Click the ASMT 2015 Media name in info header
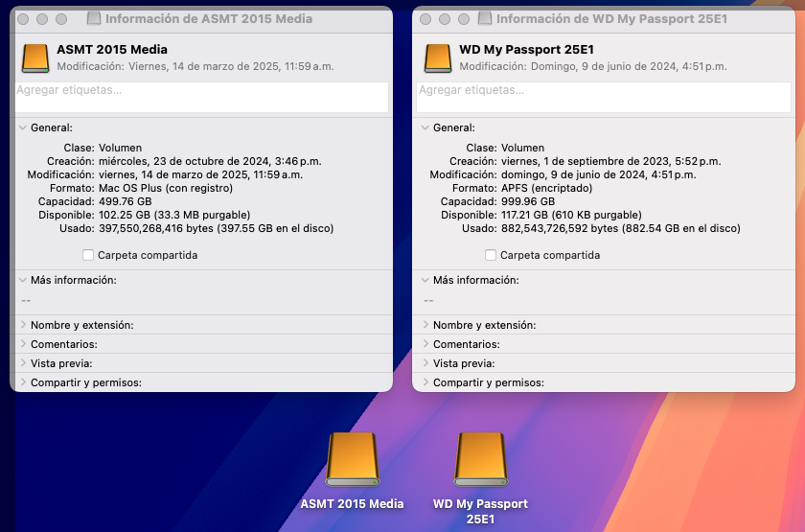The height and width of the screenshot is (532, 805). tap(112, 49)
